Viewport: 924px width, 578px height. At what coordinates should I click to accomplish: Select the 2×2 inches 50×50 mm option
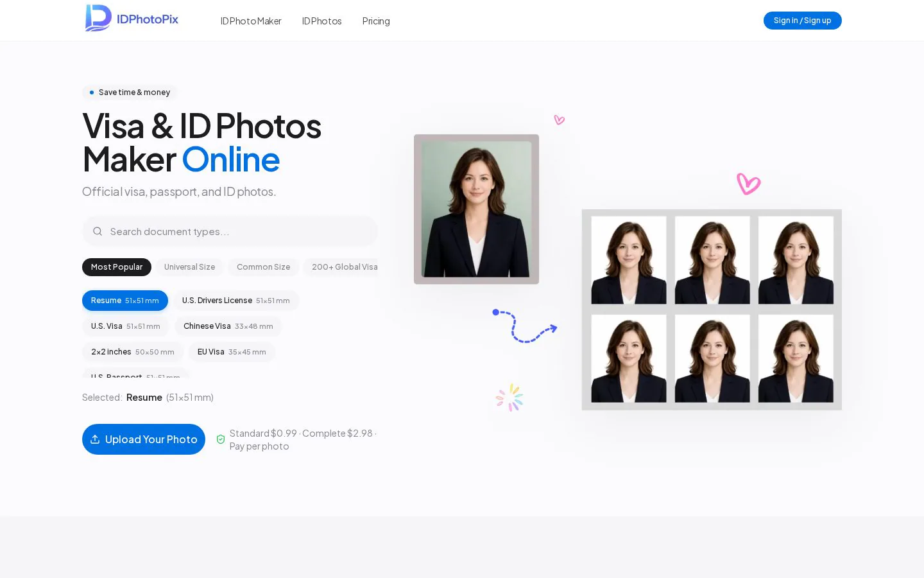click(x=133, y=352)
